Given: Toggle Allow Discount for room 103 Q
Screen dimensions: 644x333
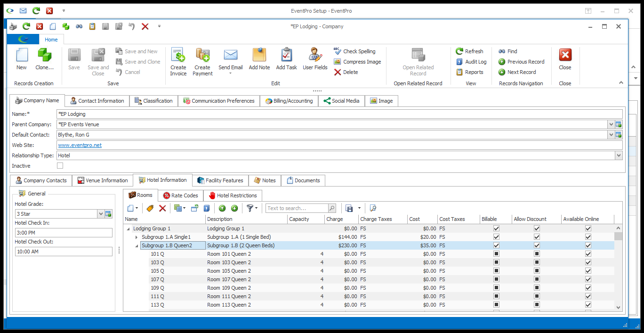Looking at the screenshot, I should tap(537, 262).
